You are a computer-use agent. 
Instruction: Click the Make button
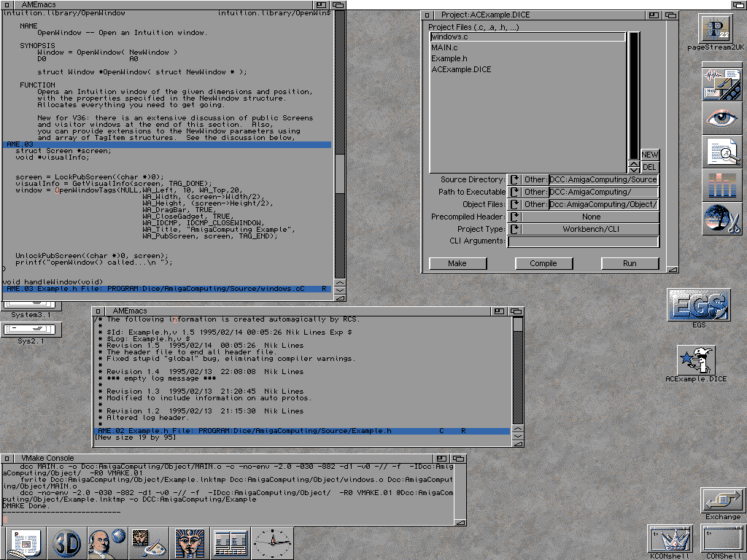(458, 263)
